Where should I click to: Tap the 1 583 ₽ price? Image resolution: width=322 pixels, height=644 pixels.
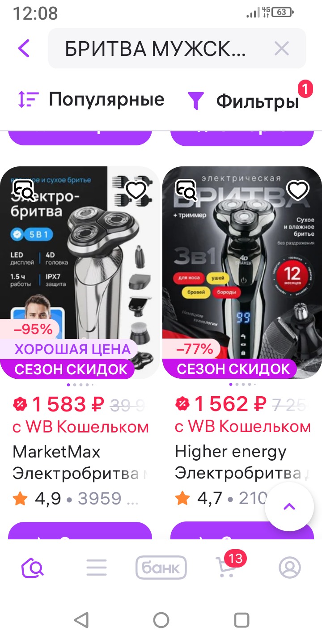click(68, 405)
